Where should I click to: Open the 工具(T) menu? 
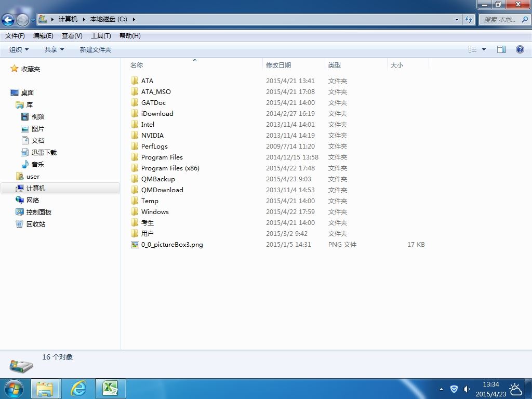point(101,36)
